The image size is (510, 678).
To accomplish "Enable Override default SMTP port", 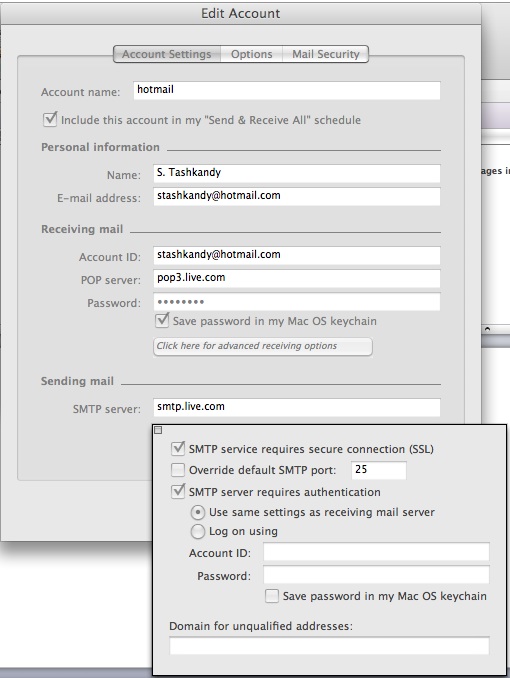I will tap(178, 470).
